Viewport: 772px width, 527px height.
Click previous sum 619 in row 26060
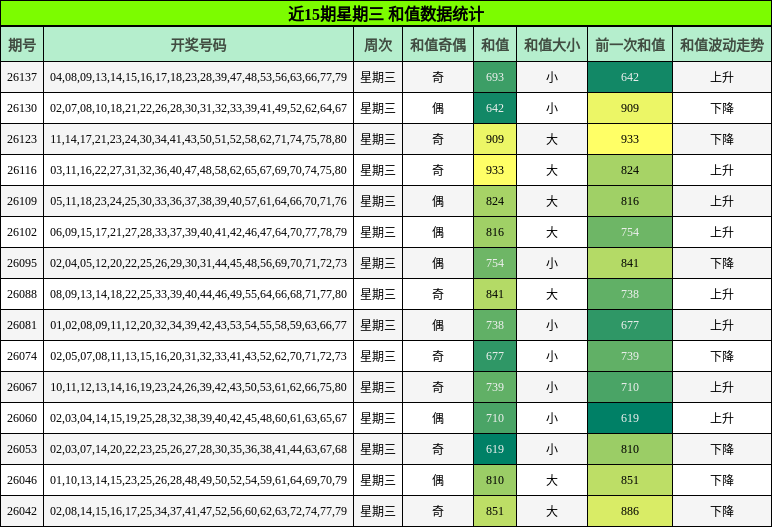pos(630,418)
